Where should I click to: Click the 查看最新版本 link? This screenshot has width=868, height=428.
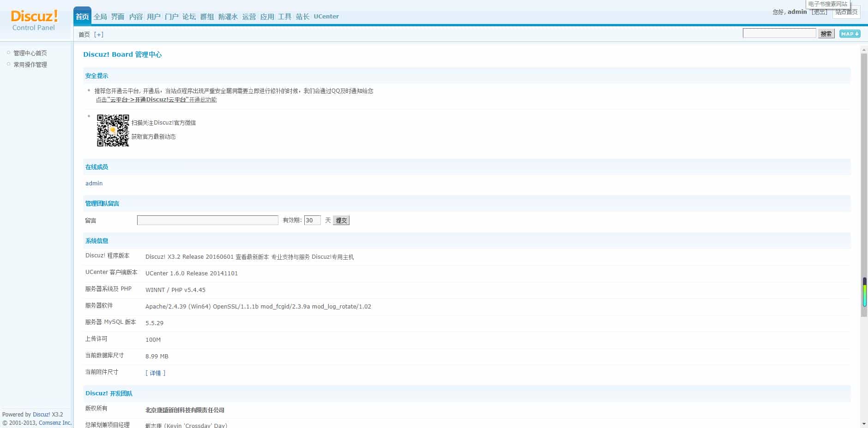[x=252, y=257]
